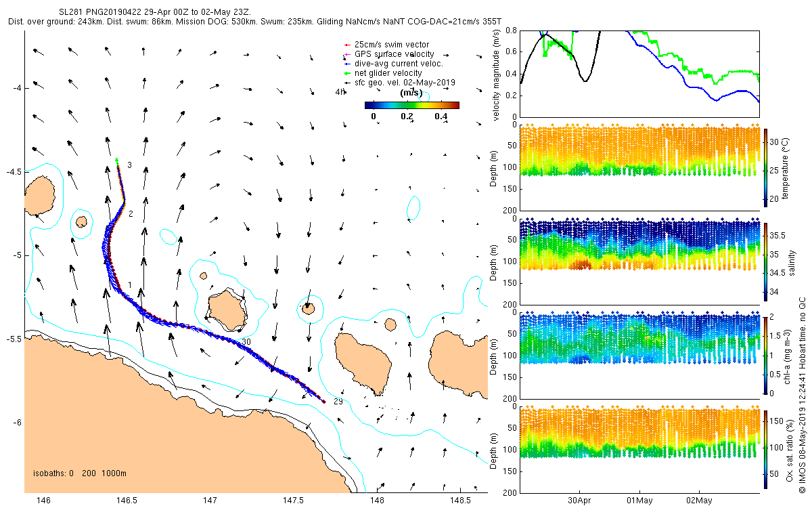Click the 30Apr date tick label
The image size is (812, 508).
pos(581,500)
